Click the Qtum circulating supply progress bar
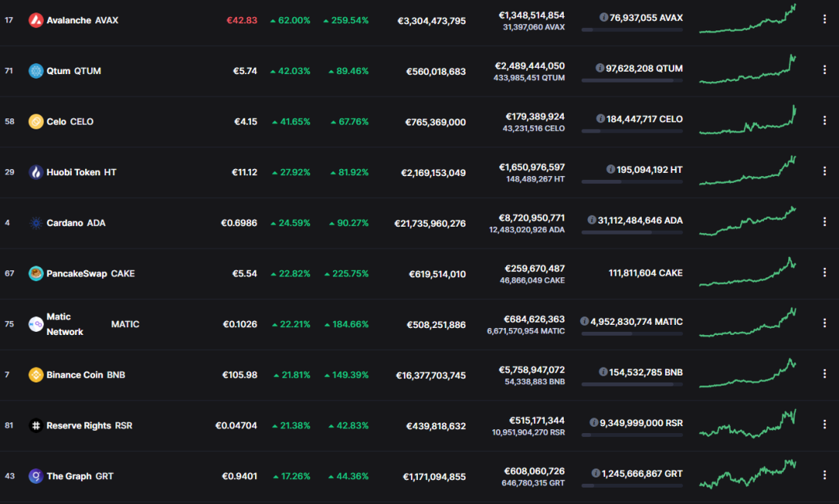 (632, 81)
